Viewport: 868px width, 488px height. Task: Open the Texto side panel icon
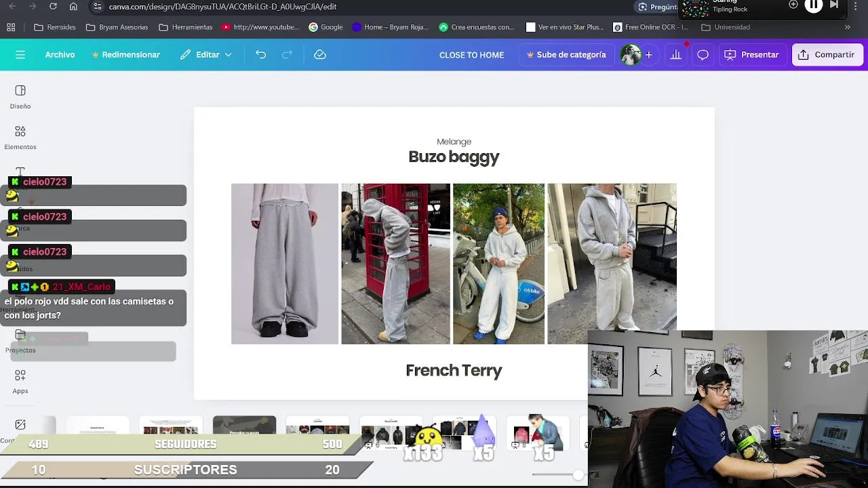tap(20, 171)
